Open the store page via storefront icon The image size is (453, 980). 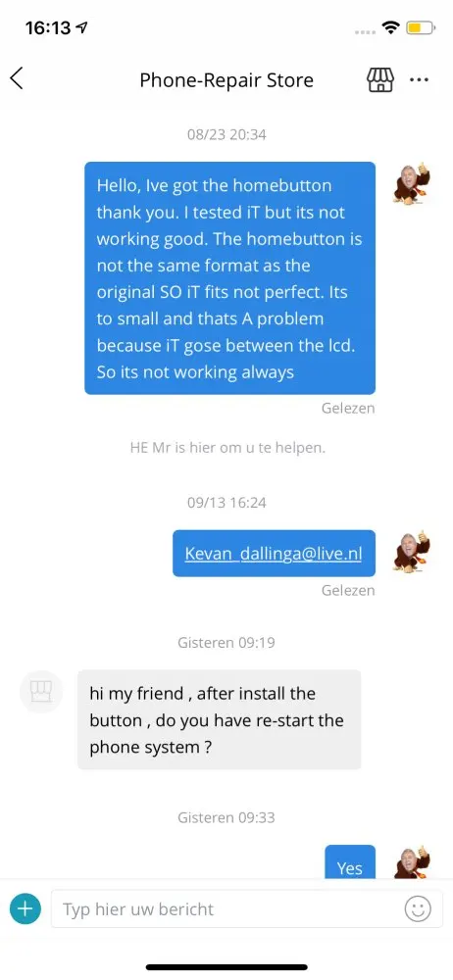pyautogui.click(x=379, y=80)
